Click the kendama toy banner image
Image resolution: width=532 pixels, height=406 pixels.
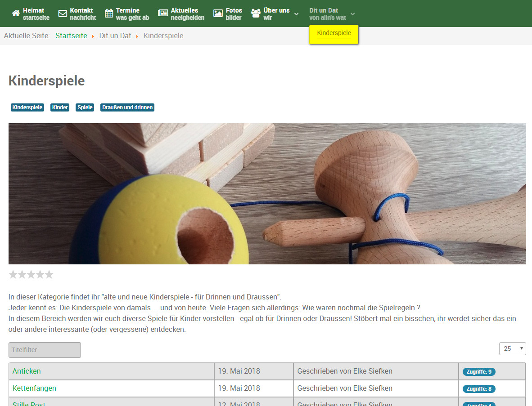pos(267,193)
